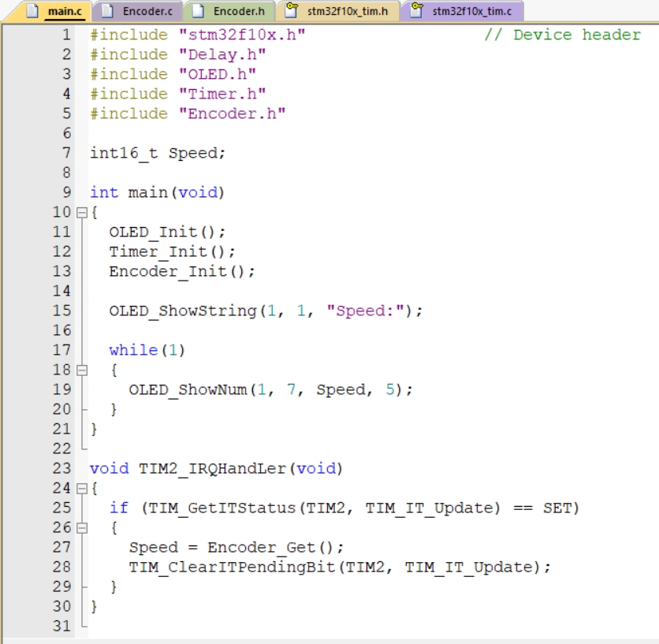Collapse the while loop block at line 18
This screenshot has height=644, width=659.
pyautogui.click(x=82, y=370)
